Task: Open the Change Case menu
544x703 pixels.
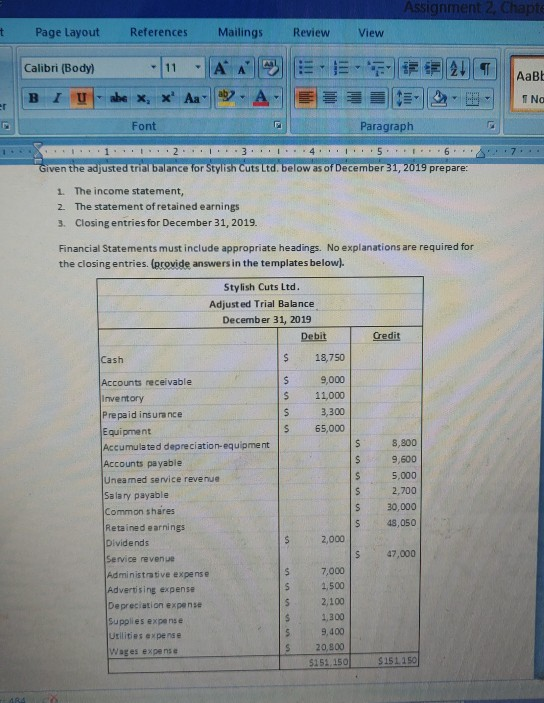Action: coord(195,98)
